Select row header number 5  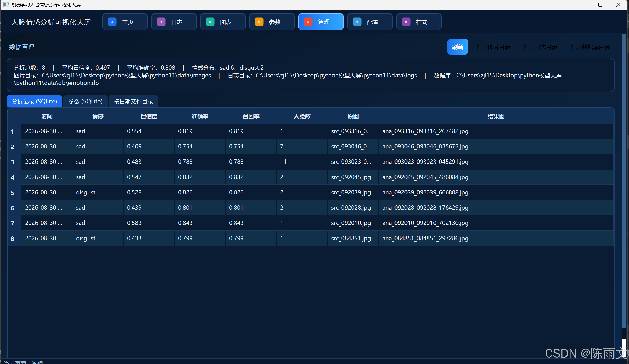[12, 193]
